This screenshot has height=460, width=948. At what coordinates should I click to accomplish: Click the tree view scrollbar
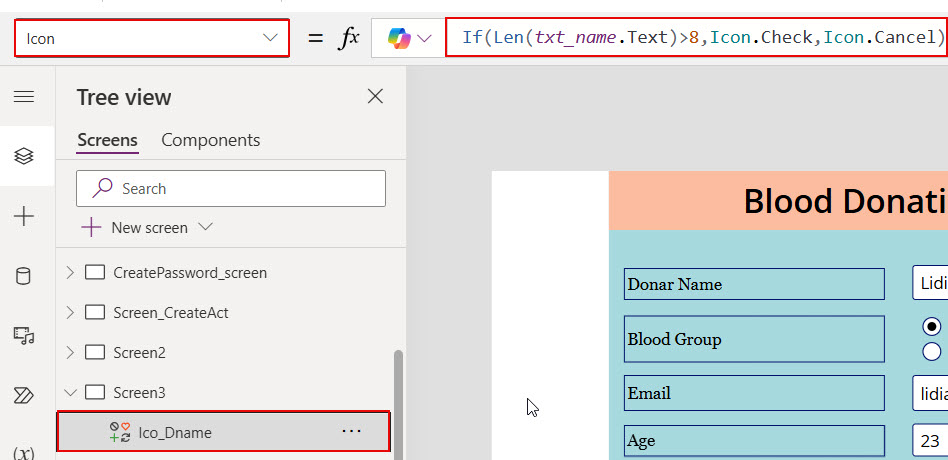point(398,404)
